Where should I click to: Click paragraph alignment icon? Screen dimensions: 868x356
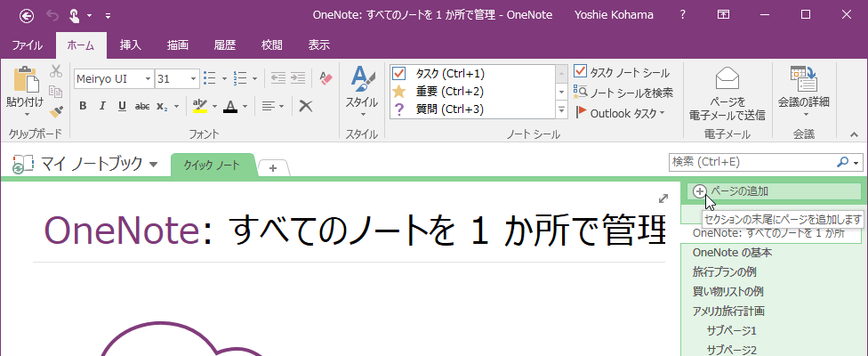[x=269, y=106]
